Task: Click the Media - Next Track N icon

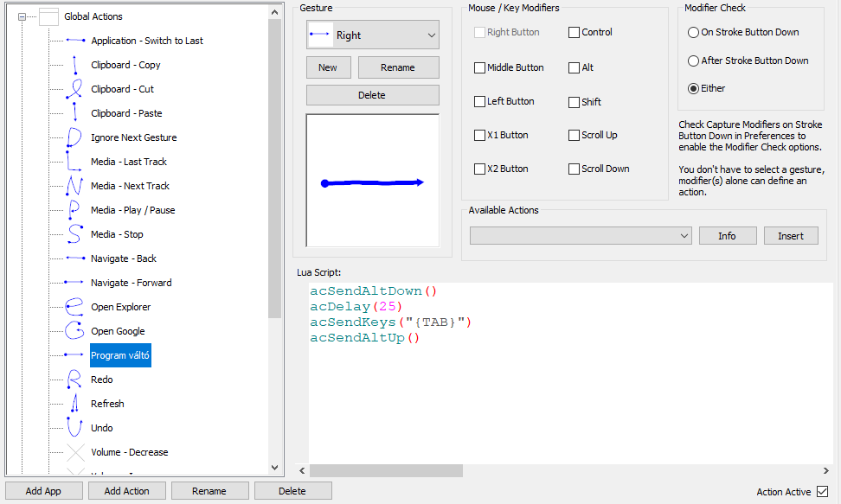Action: point(75,186)
